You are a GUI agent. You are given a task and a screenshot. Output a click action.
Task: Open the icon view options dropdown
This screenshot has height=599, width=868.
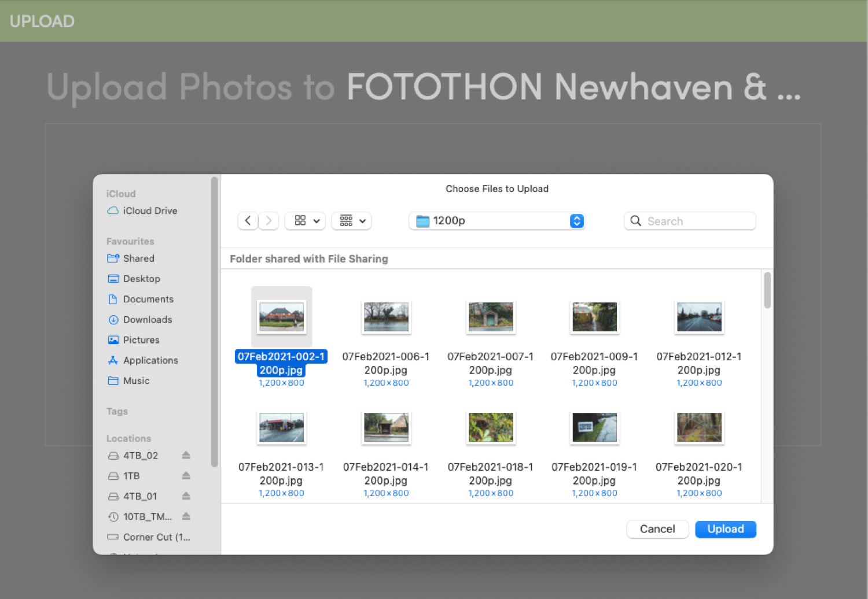306,221
